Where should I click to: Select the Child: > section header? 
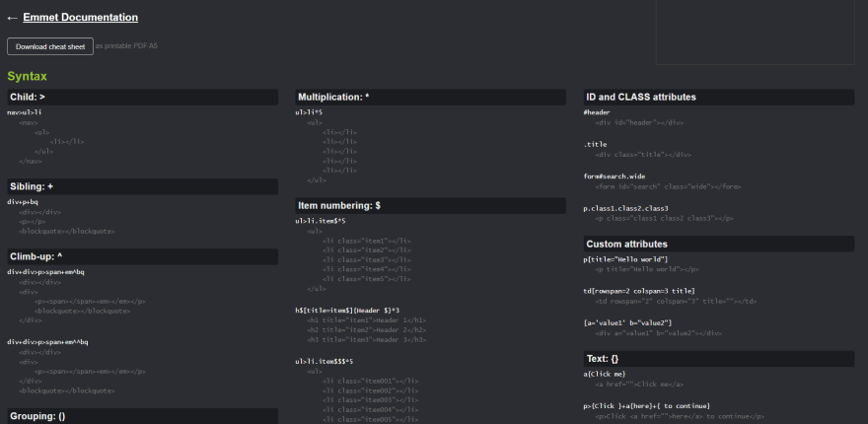[28, 97]
